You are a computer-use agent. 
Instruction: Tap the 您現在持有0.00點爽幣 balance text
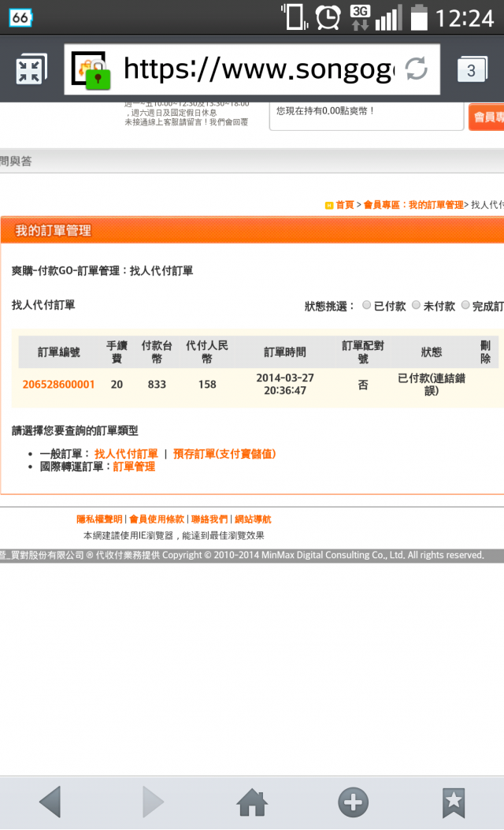click(x=325, y=111)
